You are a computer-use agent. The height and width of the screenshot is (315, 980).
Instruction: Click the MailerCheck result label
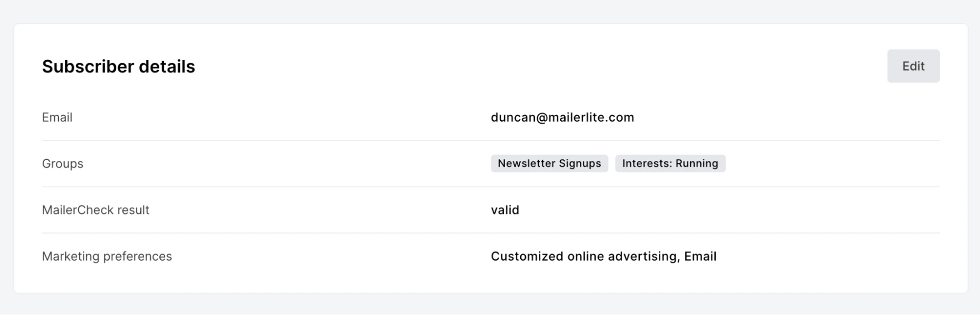[96, 210]
